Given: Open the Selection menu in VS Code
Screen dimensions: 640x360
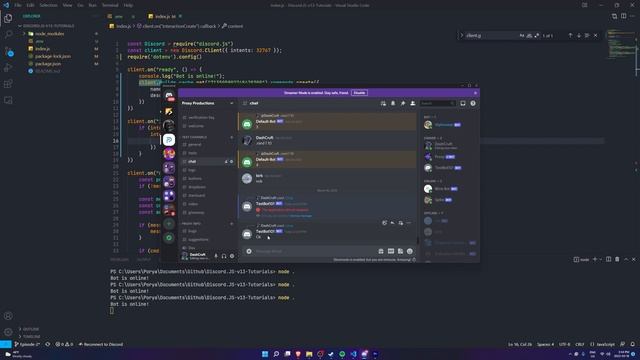Looking at the screenshot, I should 48,5.
